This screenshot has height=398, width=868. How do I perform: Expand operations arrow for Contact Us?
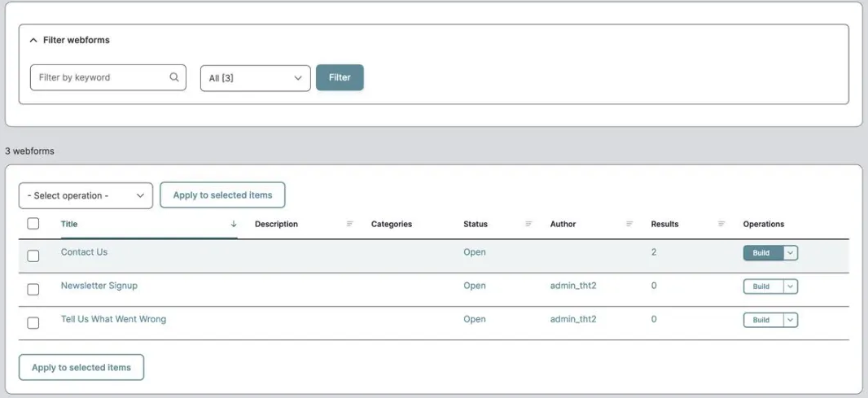click(x=791, y=253)
